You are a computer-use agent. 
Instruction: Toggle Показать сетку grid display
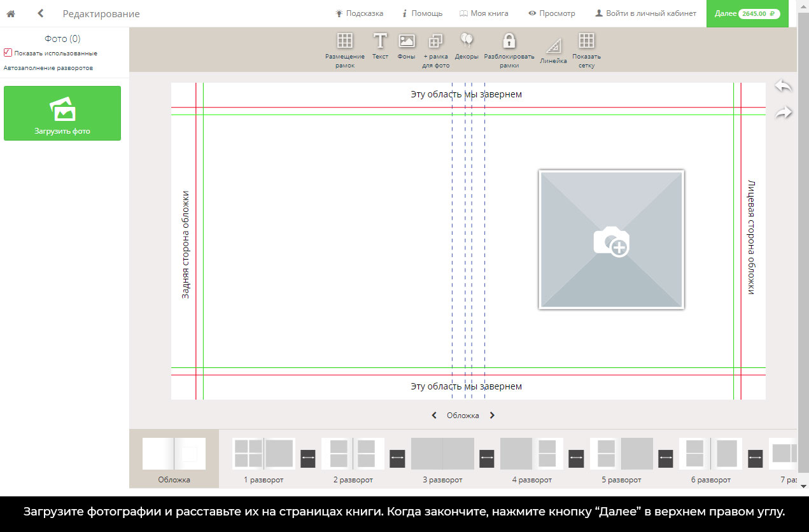coord(586,42)
